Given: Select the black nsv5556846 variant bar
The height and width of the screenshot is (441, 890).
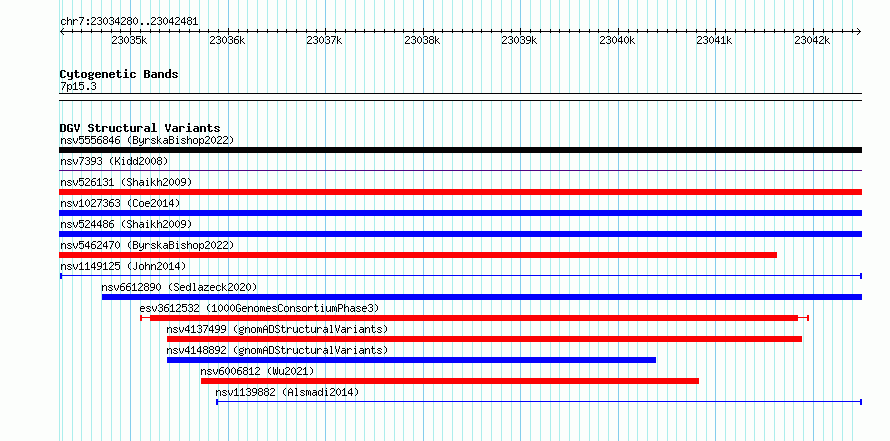Looking at the screenshot, I should 460,150.
